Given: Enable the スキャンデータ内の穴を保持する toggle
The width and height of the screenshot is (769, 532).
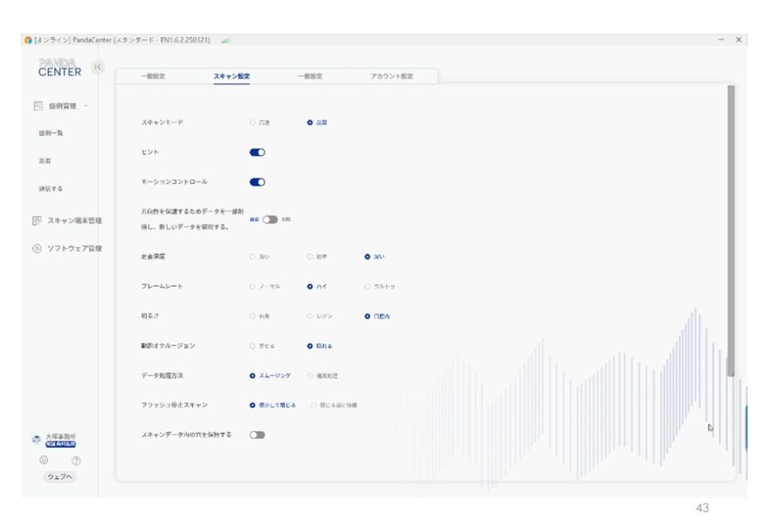Looking at the screenshot, I should point(257,434).
